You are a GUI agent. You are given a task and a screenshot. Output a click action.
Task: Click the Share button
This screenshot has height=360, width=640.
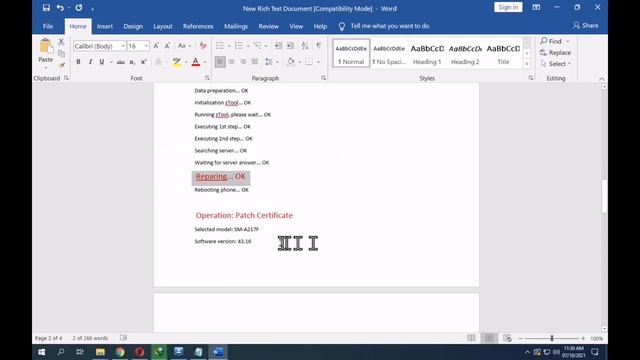coord(586,25)
